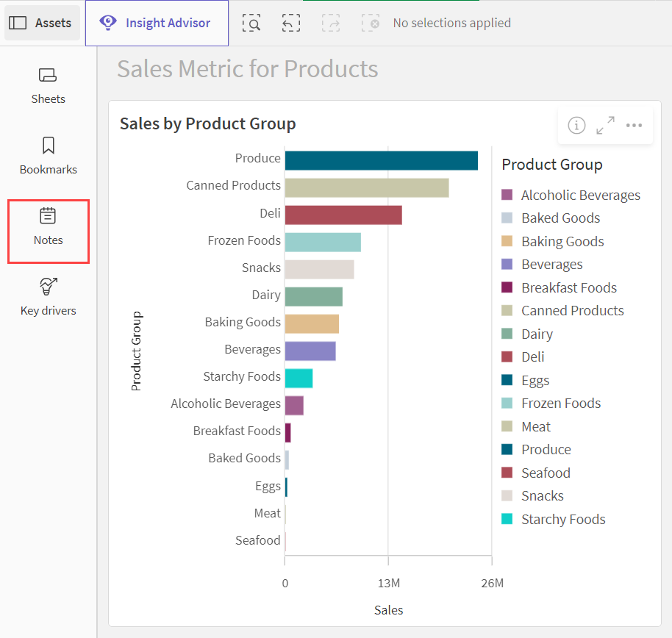This screenshot has width=672, height=638.
Task: Click the vertical Product Group axis title
Action: click(x=136, y=351)
